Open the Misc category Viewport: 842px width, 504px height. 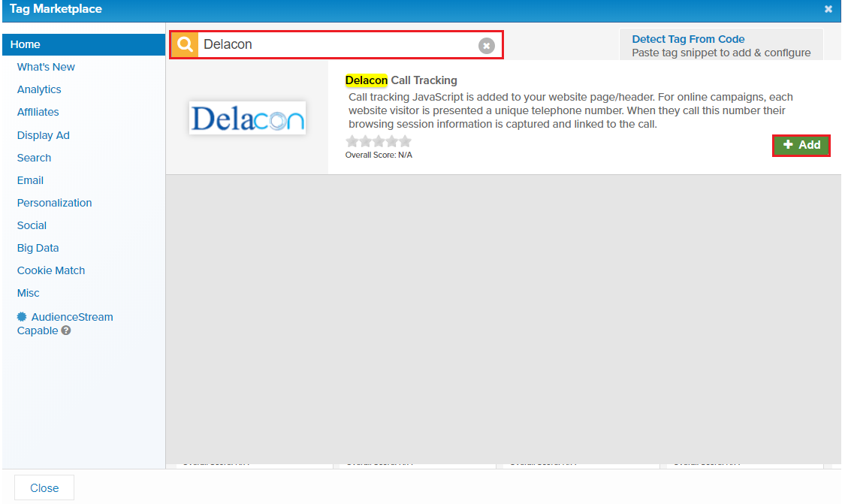28,293
